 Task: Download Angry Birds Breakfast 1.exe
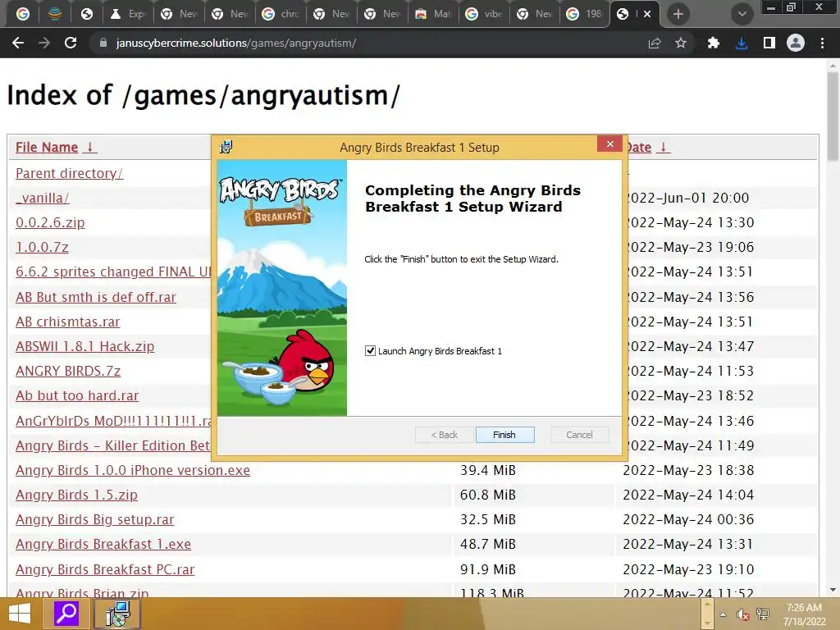coord(103,545)
